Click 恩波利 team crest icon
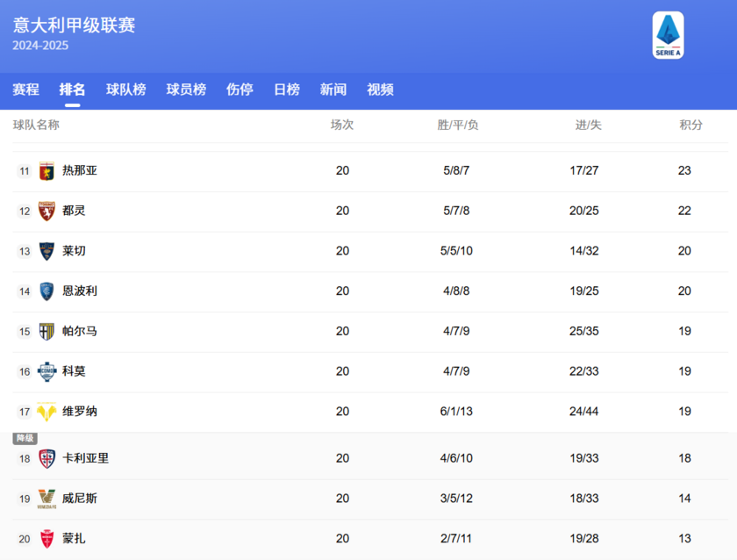The image size is (737, 560). coord(45,291)
